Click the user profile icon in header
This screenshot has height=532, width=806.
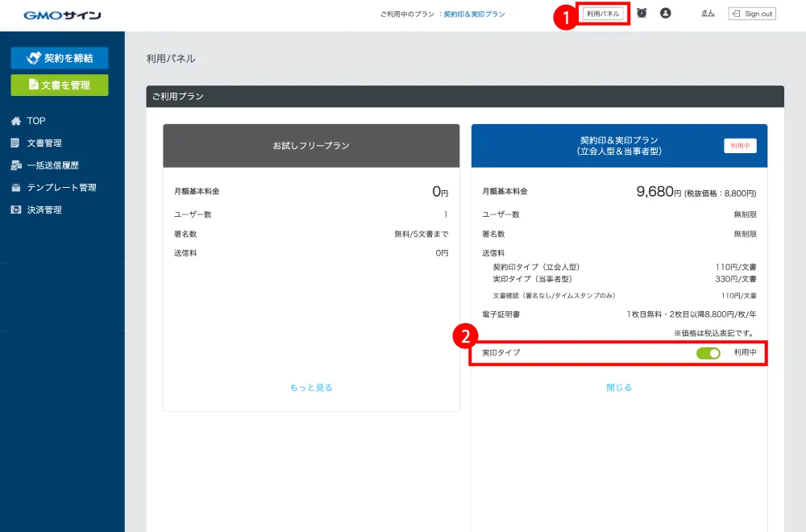[x=665, y=13]
